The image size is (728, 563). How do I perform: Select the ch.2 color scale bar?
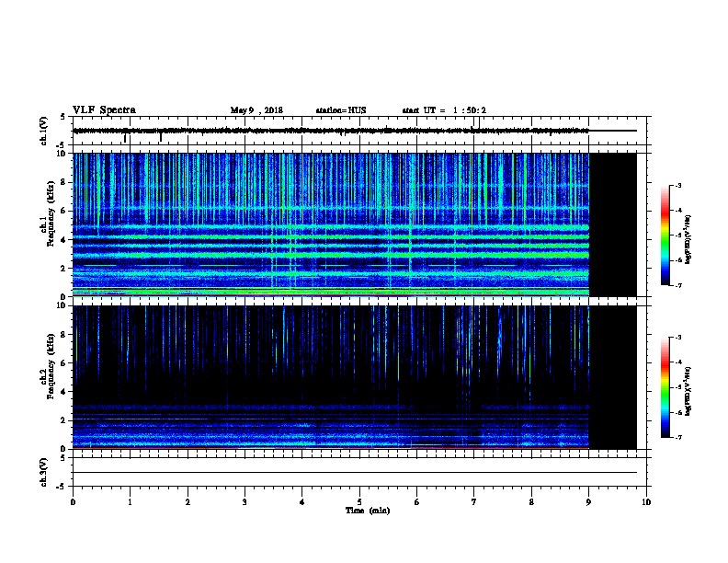(665, 387)
